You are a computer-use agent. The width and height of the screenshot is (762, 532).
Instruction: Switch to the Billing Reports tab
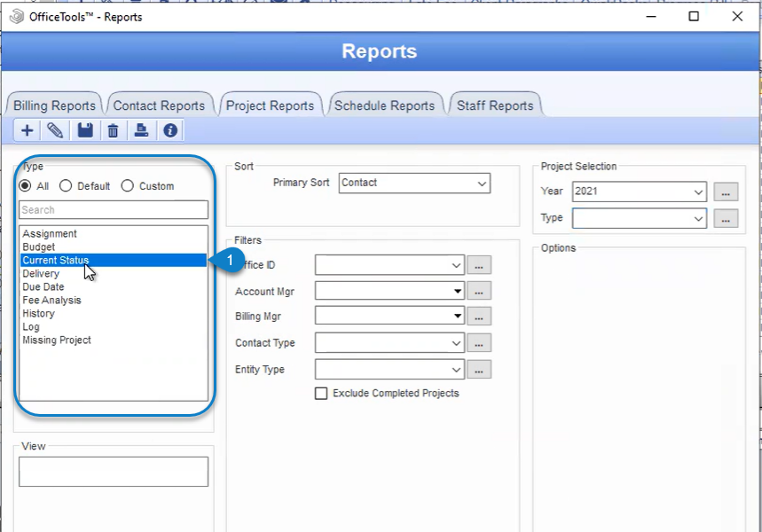[x=54, y=106]
